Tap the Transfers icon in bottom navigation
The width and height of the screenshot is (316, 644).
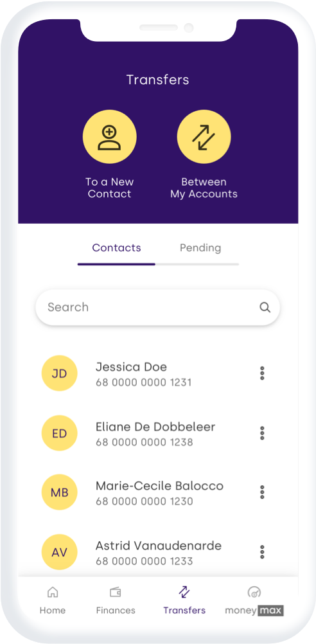coord(184,592)
